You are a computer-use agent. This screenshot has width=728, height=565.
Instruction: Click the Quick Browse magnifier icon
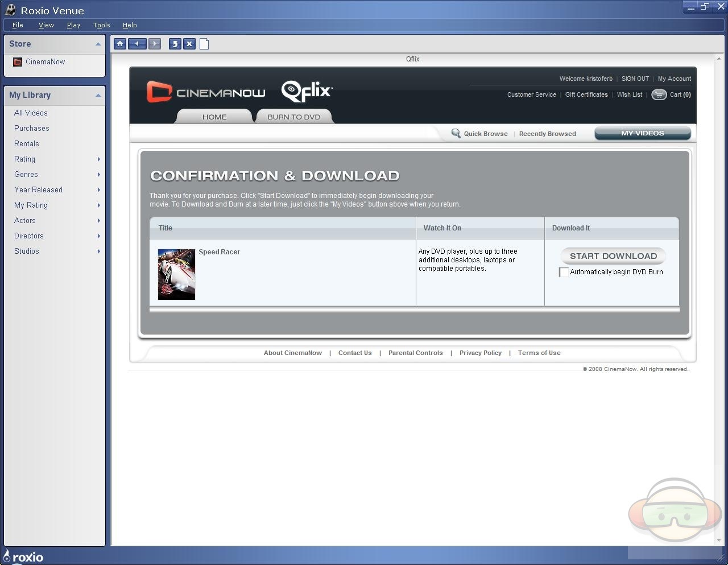pyautogui.click(x=456, y=134)
